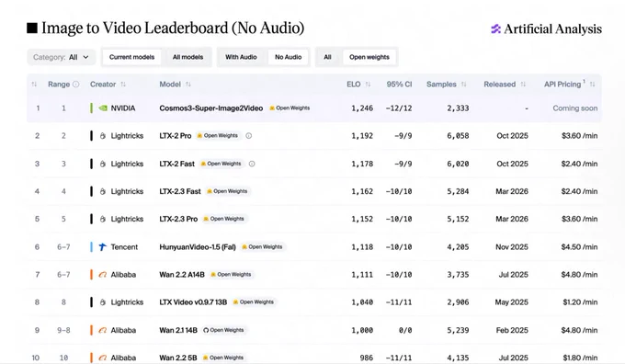Open the LTX-2 Pro model
625x364 pixels.
click(176, 136)
